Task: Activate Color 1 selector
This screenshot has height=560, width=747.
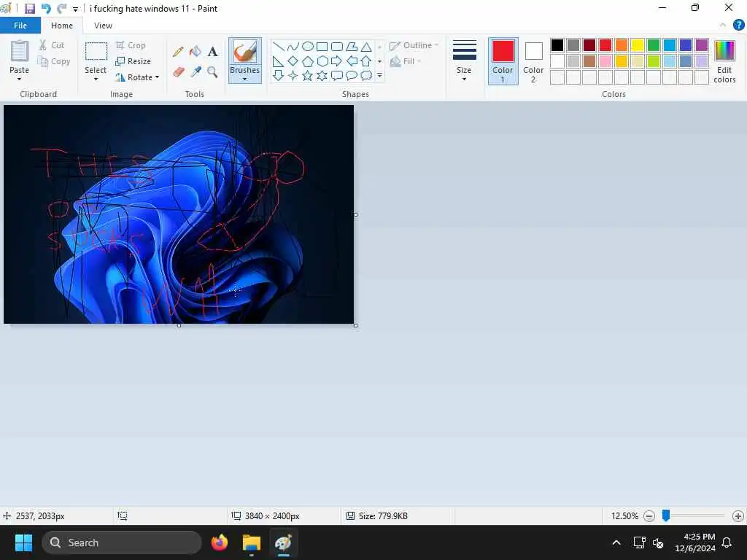Action: pos(503,61)
